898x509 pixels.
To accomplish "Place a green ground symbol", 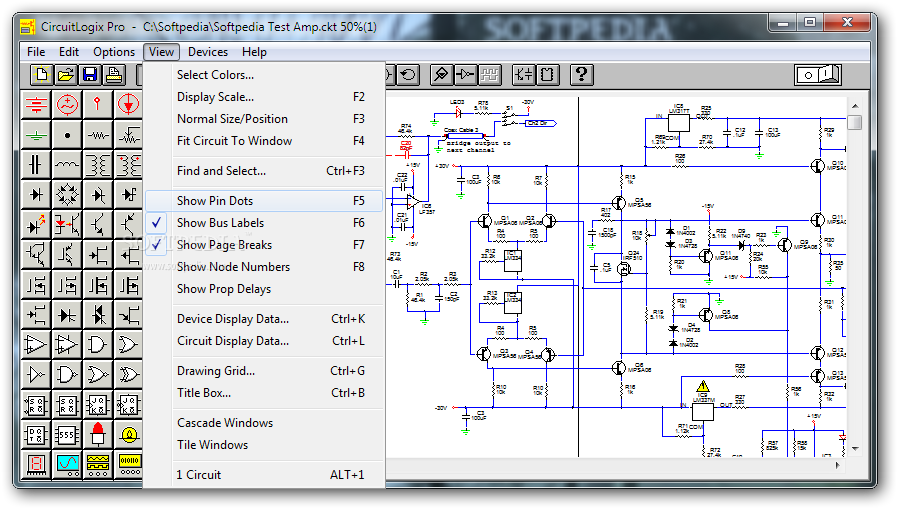I will pos(36,135).
